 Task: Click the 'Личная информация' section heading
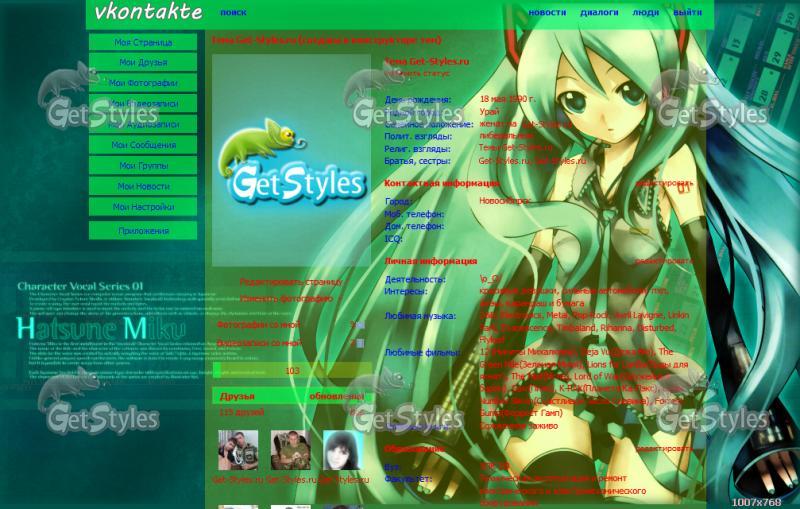pyautogui.click(x=431, y=261)
